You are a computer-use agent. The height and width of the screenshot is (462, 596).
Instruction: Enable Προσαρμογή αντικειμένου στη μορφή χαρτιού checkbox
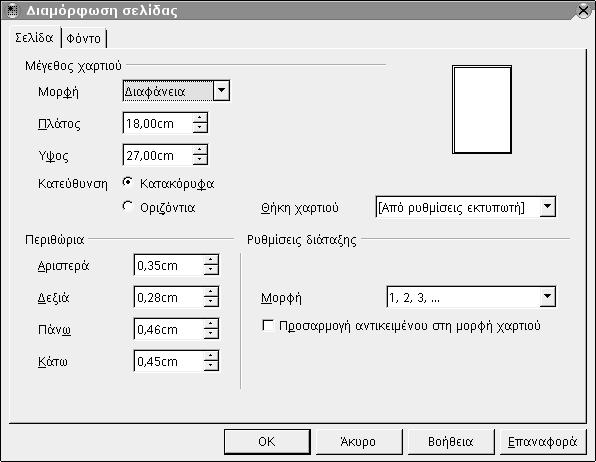(x=268, y=326)
